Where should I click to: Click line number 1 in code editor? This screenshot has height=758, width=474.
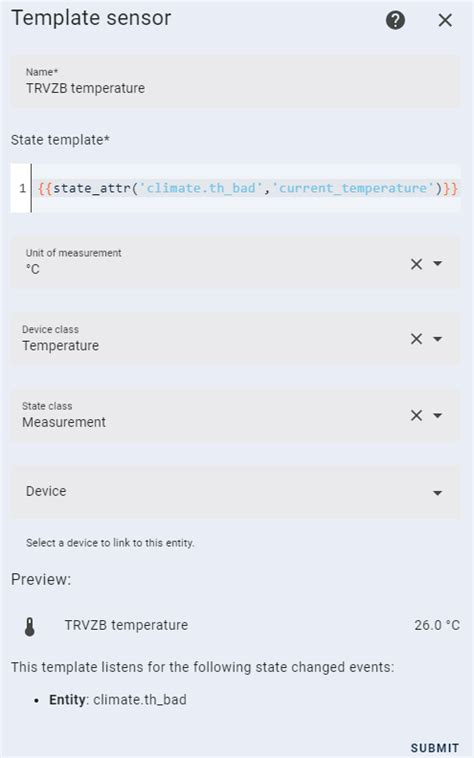[x=22, y=188]
